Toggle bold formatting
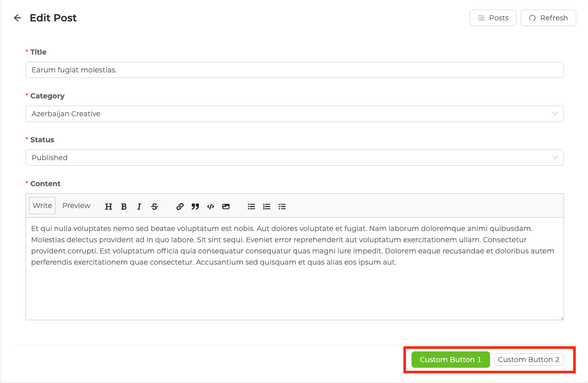 pos(123,206)
